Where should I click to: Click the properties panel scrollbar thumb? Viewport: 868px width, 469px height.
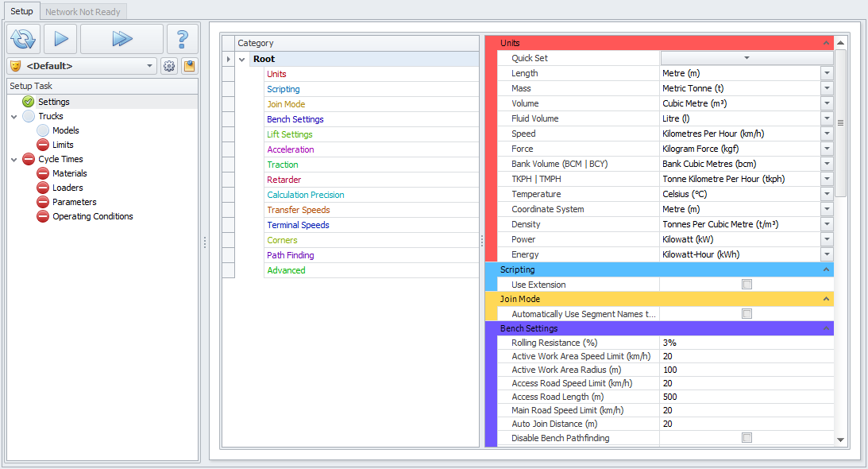[840, 123]
